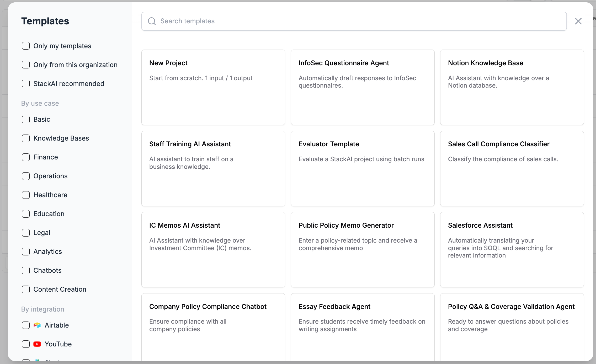The width and height of the screenshot is (596, 364).
Task: Click the magnifier search icon
Action: click(x=152, y=21)
